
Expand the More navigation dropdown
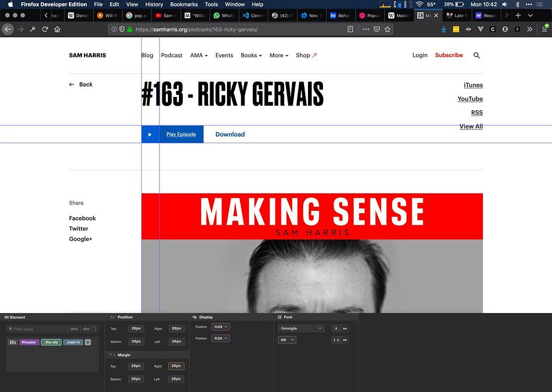279,55
